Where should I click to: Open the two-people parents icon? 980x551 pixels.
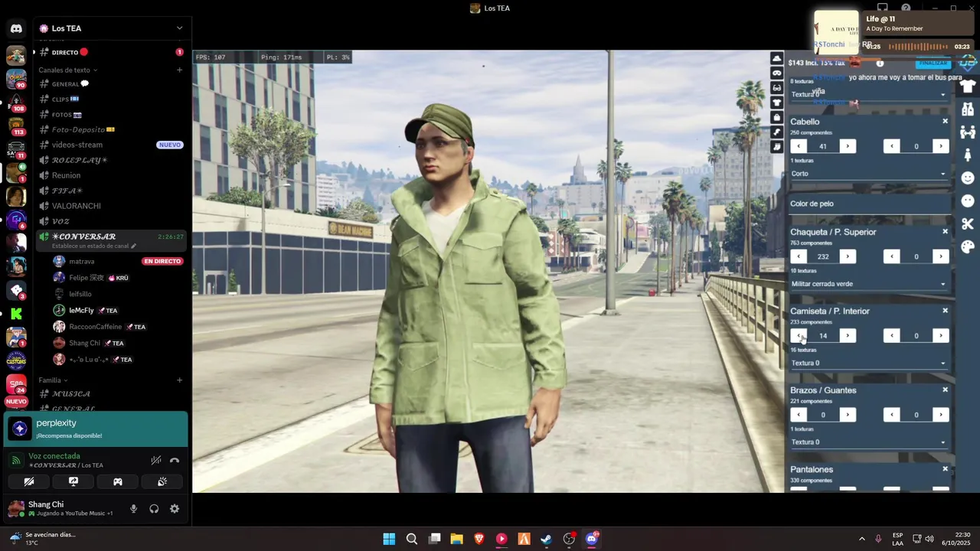pyautogui.click(x=968, y=132)
